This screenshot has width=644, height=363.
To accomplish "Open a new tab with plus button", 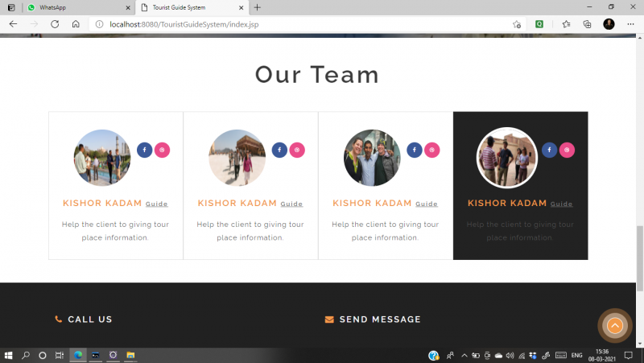I will click(257, 7).
